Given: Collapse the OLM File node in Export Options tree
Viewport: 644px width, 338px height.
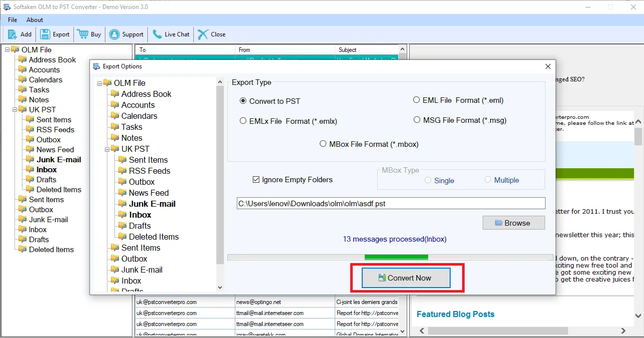Looking at the screenshot, I should (100, 83).
